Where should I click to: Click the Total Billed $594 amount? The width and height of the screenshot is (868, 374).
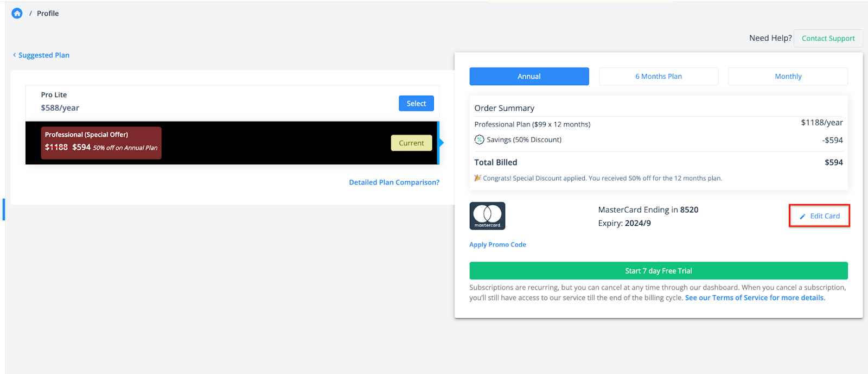[834, 162]
